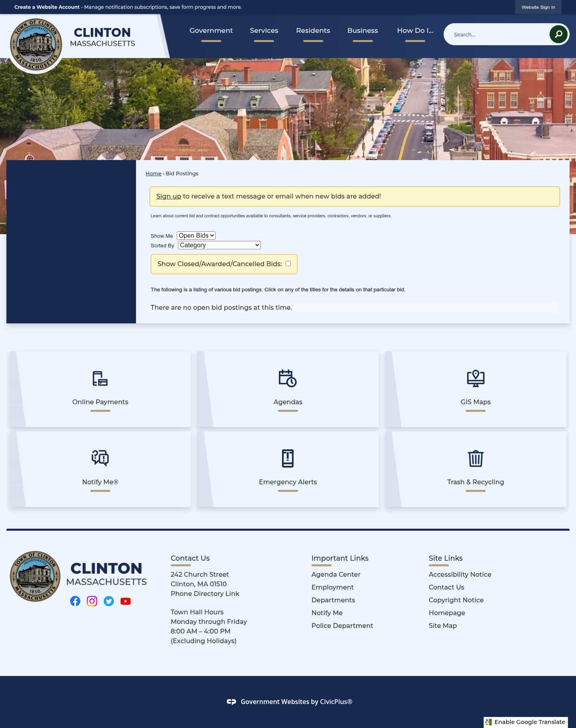Screen dimensions: 576x728
Task: Open the Emergency Alerts label link
Action: pyautogui.click(x=288, y=482)
